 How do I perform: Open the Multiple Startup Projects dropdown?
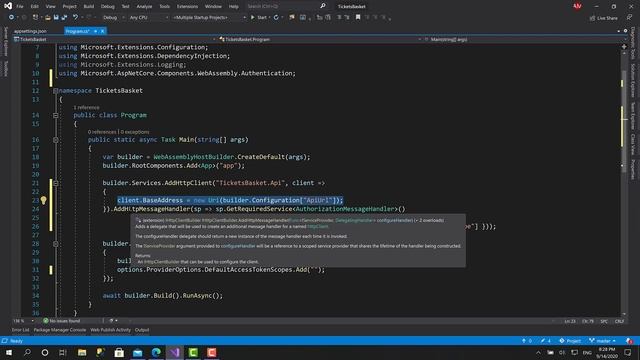pyautogui.click(x=209, y=18)
